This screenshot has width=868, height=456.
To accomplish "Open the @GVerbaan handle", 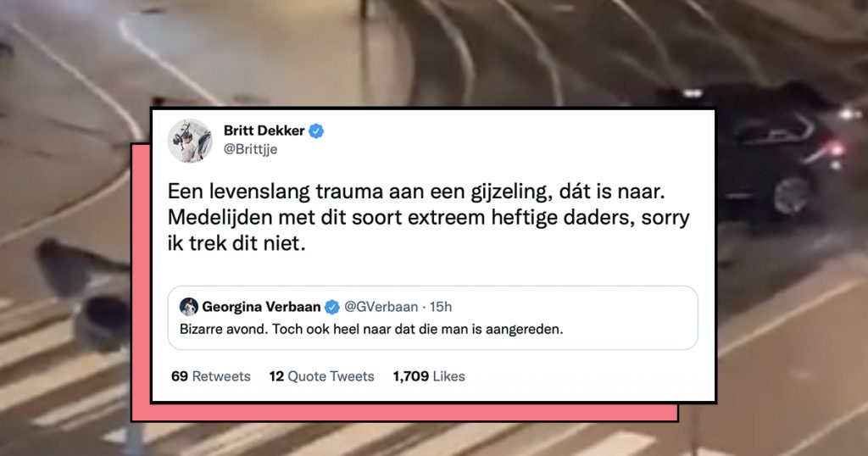I will [381, 307].
